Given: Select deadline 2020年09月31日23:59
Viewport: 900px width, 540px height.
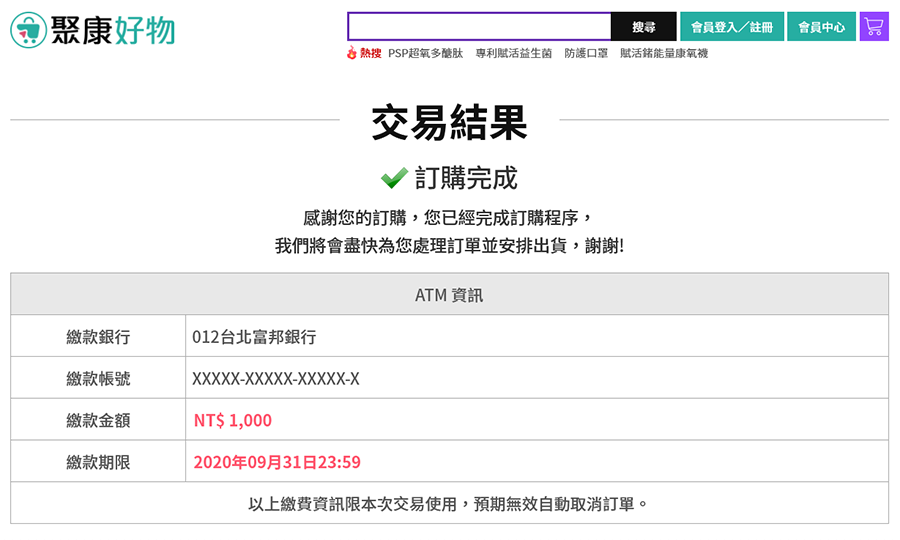Looking at the screenshot, I should 277,462.
